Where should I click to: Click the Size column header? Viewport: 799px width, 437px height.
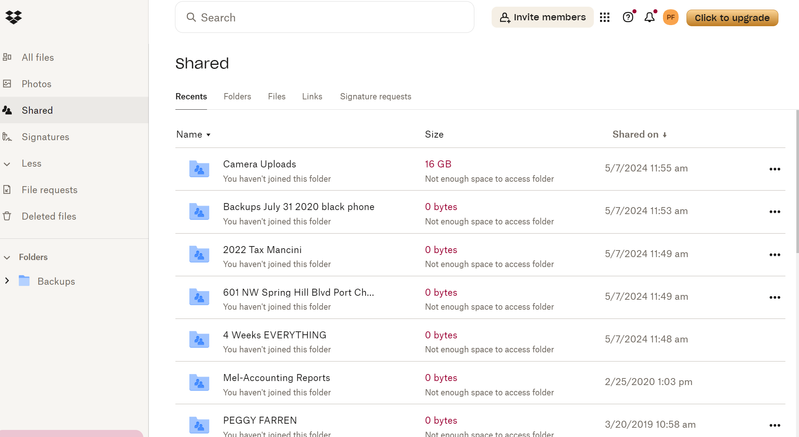coord(434,134)
